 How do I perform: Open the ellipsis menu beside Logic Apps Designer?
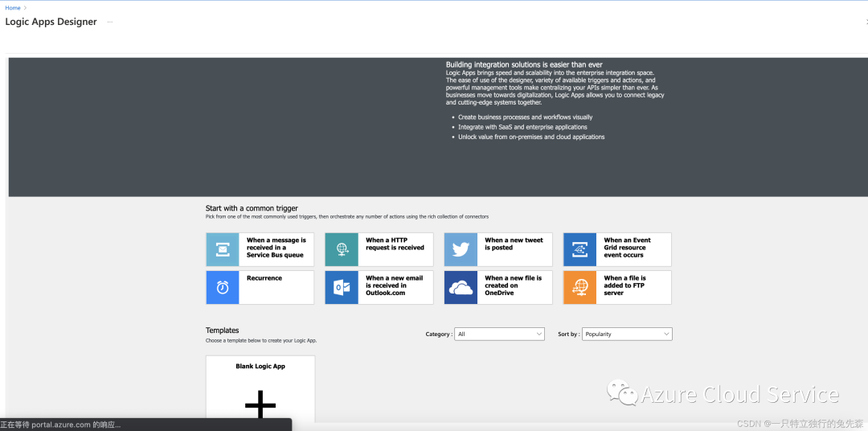[110, 23]
